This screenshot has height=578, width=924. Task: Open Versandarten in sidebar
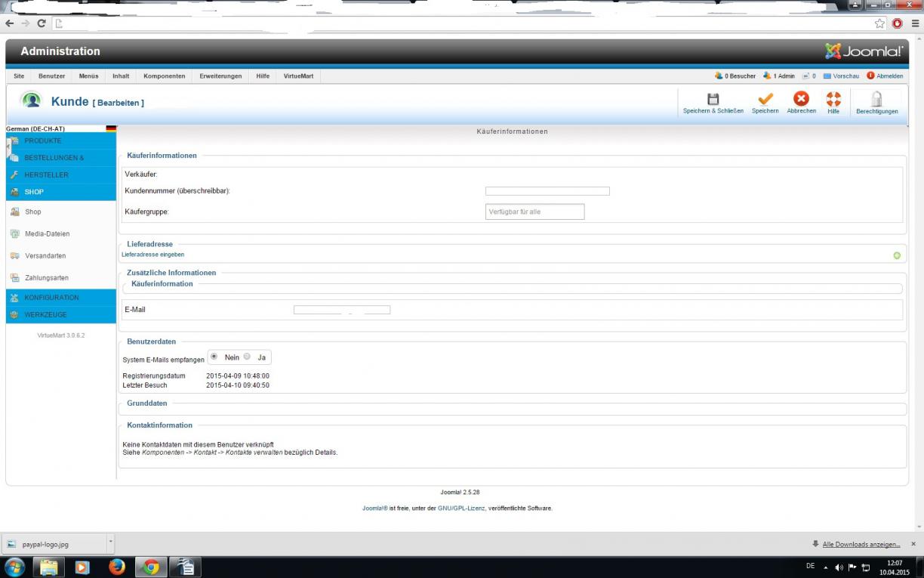pos(45,256)
